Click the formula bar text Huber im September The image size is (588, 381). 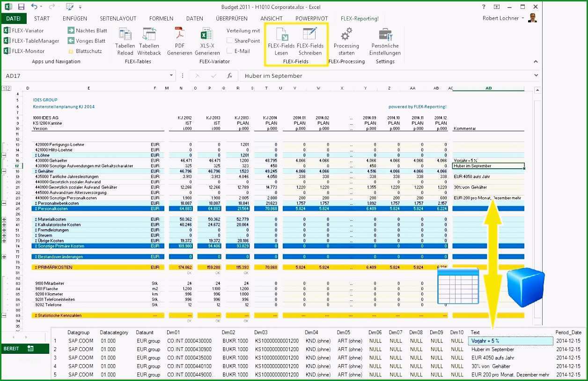(x=273, y=76)
